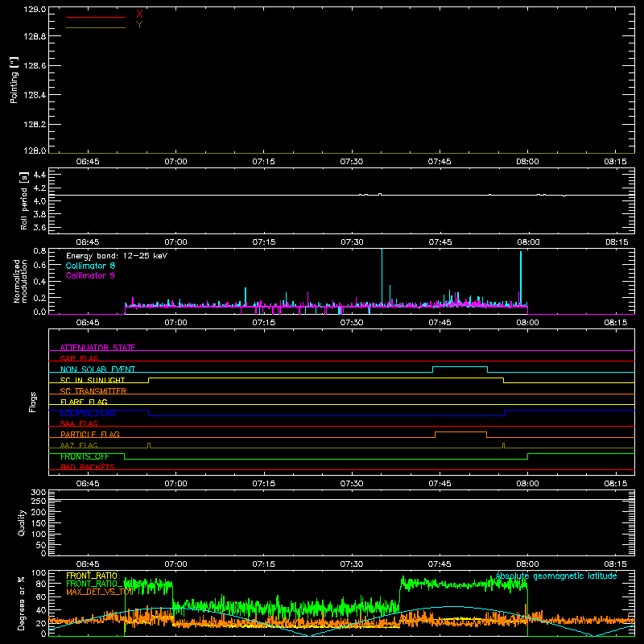Click the '128.6' pointing axis tick label

tap(35, 66)
